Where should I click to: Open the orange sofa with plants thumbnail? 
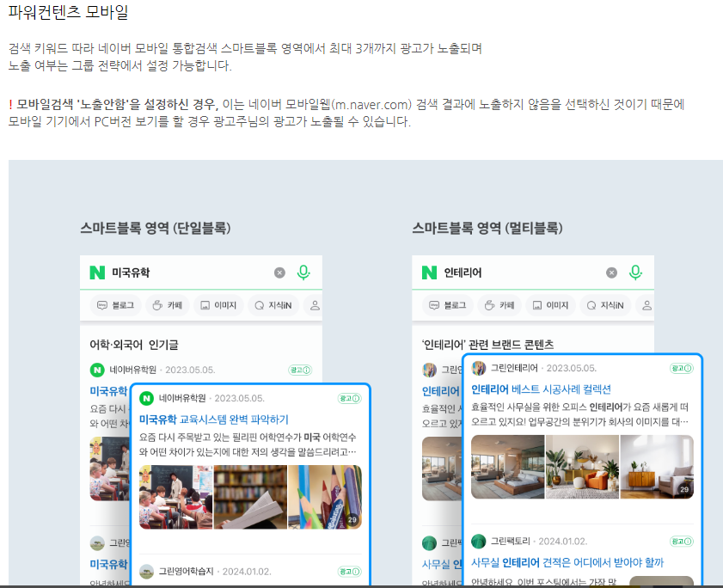582,467
